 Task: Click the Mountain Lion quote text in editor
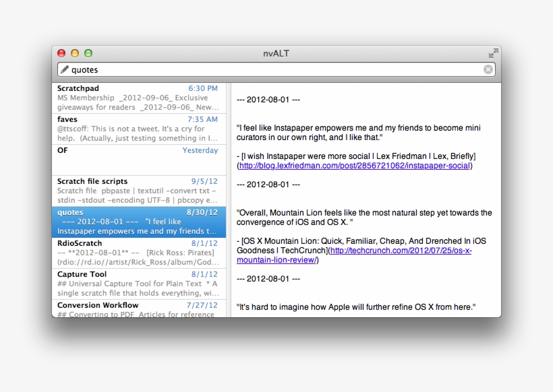[x=364, y=217]
